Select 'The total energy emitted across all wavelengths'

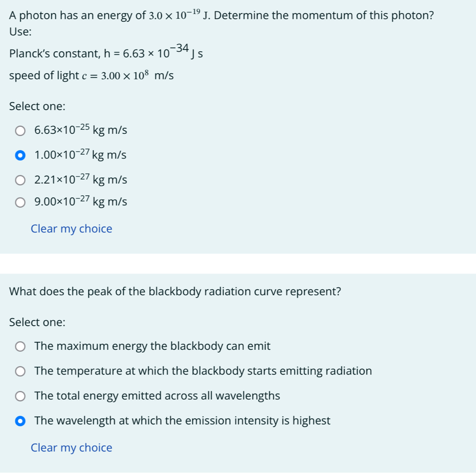[x=20, y=396]
